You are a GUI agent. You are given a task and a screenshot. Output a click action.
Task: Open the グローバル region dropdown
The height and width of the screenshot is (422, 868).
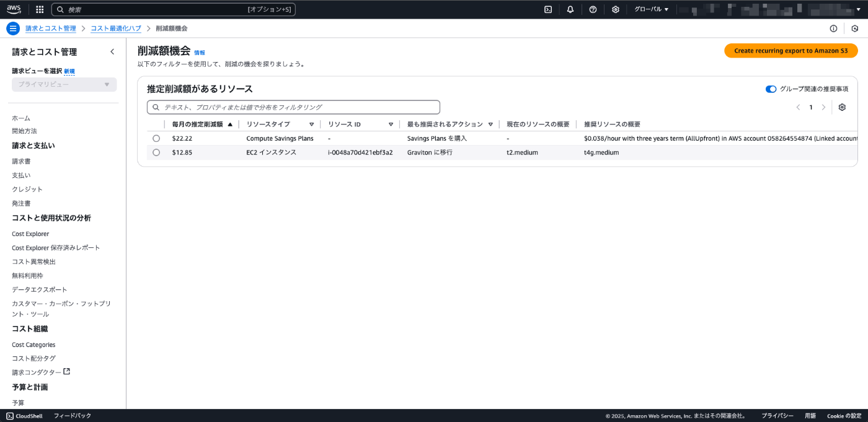pyautogui.click(x=652, y=9)
